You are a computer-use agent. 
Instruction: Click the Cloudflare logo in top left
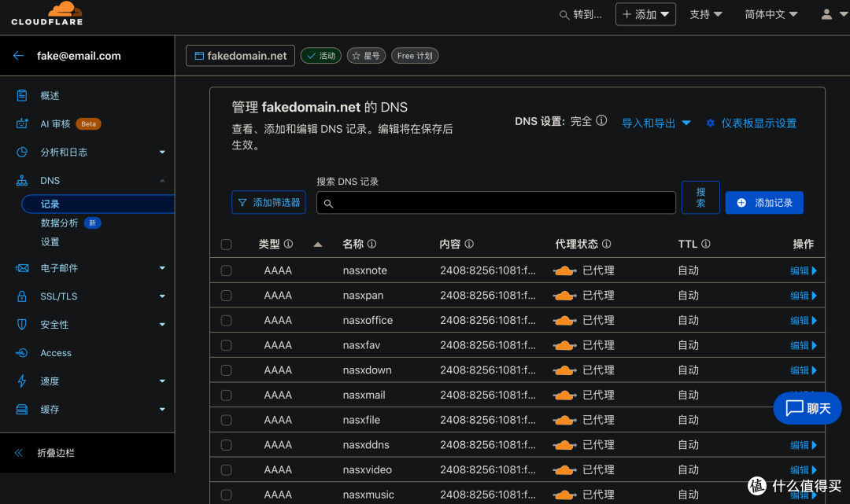pyautogui.click(x=47, y=13)
